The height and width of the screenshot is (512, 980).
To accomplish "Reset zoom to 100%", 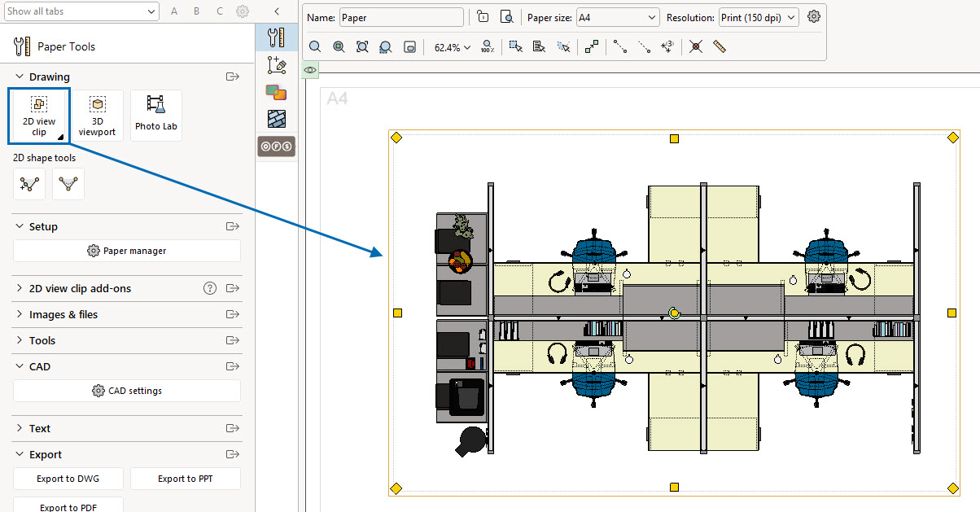I will point(488,47).
